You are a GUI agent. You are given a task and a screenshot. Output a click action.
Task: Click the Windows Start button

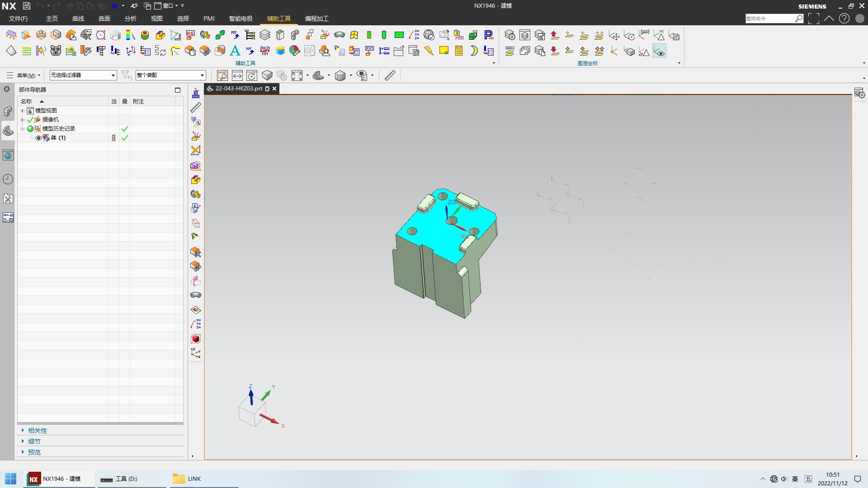click(11, 479)
